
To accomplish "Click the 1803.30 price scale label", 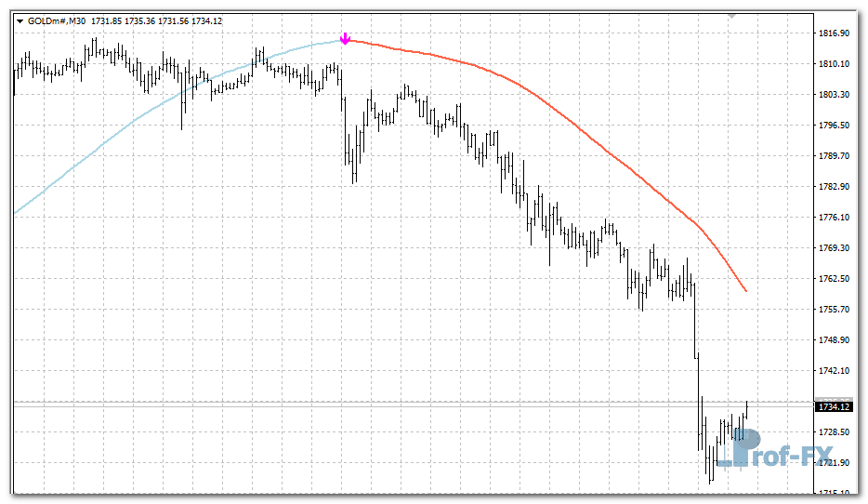I will click(x=833, y=95).
